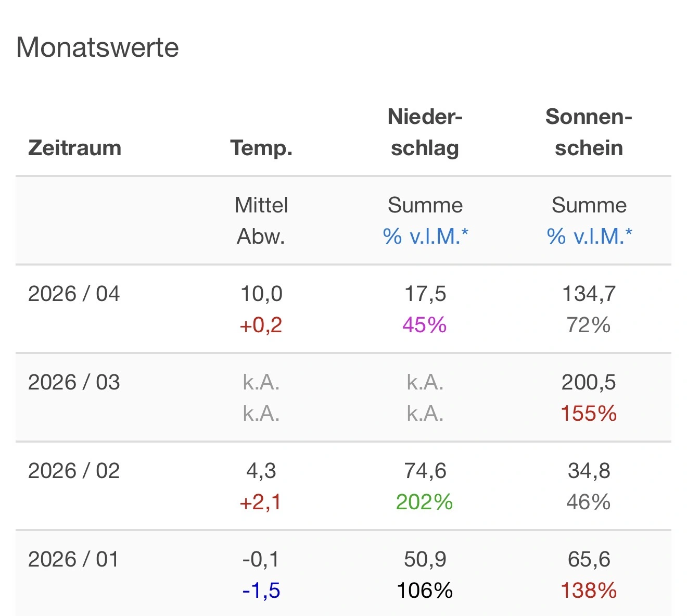Screen dimensions: 687x616
Task: Click the January sunshine value '138%'
Action: point(589,591)
